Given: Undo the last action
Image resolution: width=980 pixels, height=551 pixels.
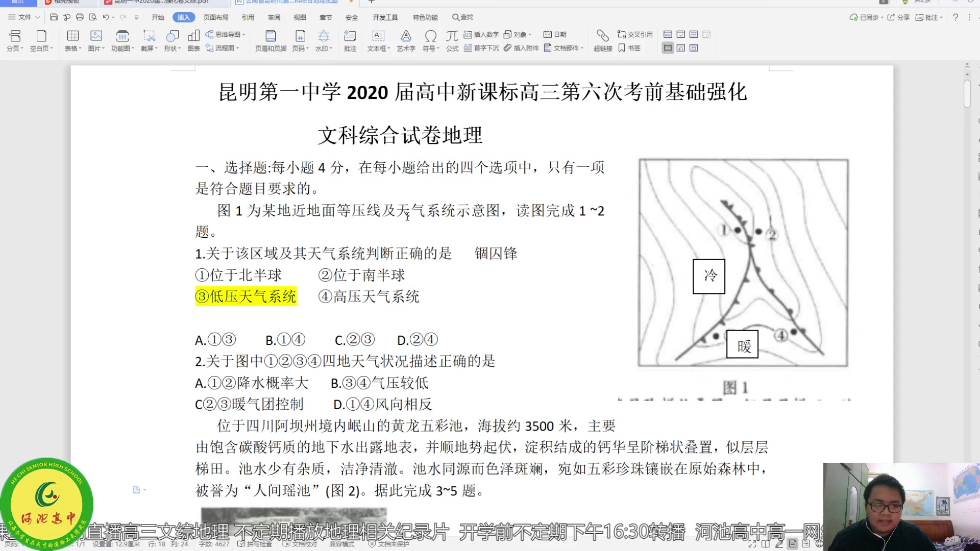Looking at the screenshot, I should 105,17.
